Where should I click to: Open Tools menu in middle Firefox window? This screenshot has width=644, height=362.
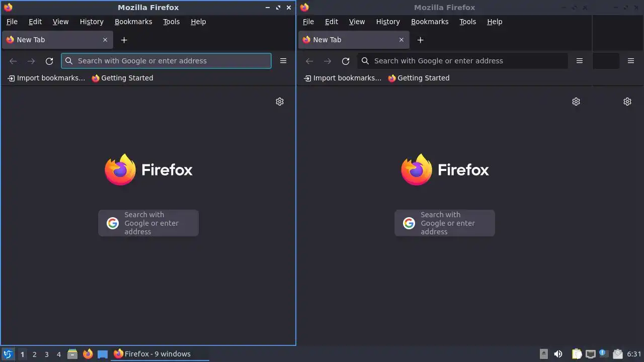click(x=468, y=22)
